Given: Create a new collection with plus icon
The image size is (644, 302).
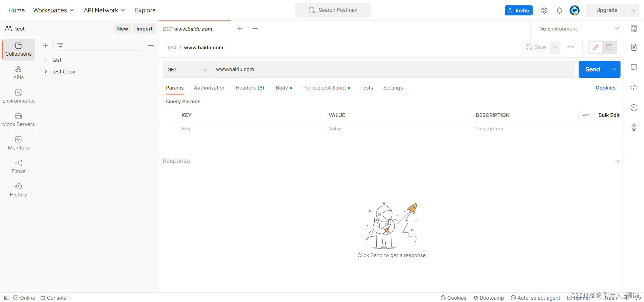Looking at the screenshot, I should (x=46, y=46).
